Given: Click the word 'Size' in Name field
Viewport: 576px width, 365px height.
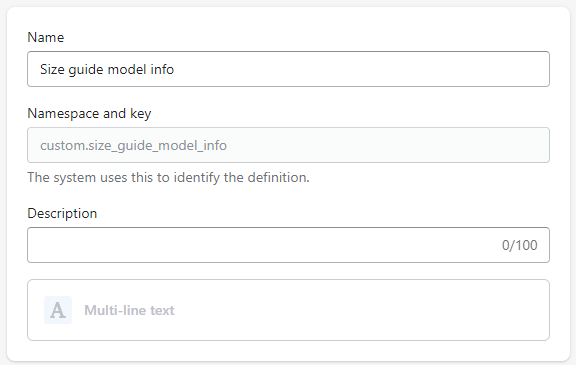Looking at the screenshot, I should tap(52, 69).
